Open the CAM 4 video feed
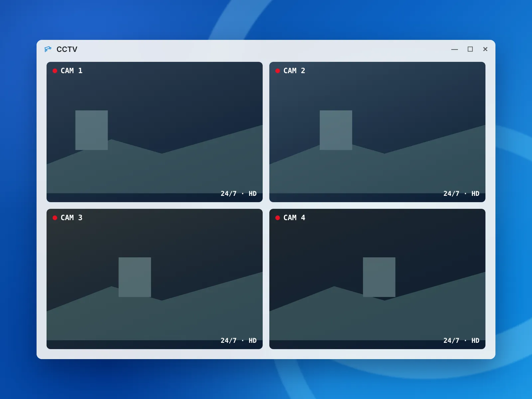 (x=377, y=279)
